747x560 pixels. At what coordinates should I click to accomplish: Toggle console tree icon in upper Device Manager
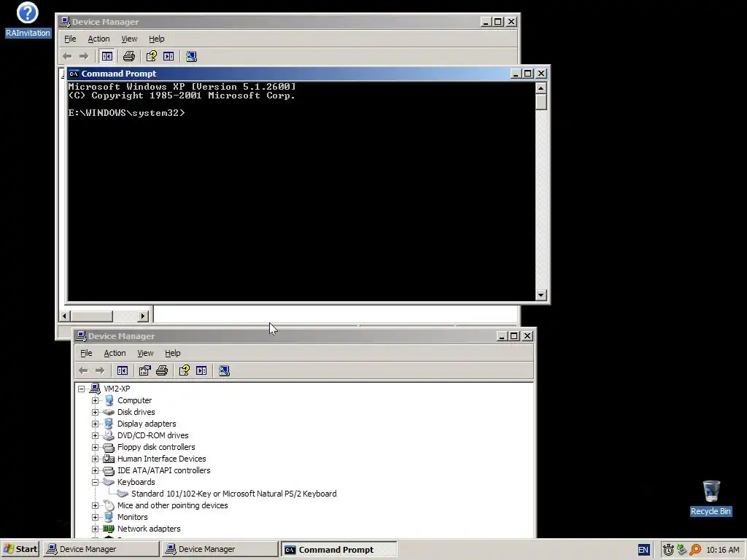coord(107,56)
